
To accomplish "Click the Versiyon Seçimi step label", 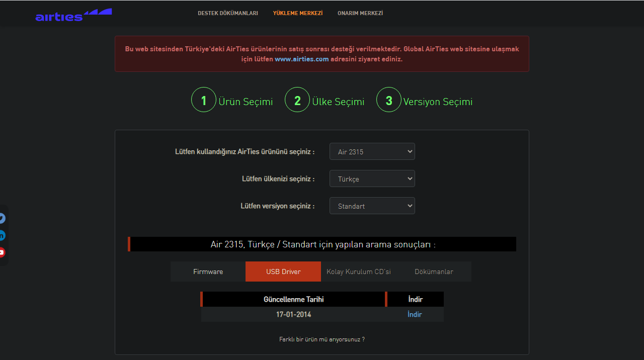I will pyautogui.click(x=438, y=102).
